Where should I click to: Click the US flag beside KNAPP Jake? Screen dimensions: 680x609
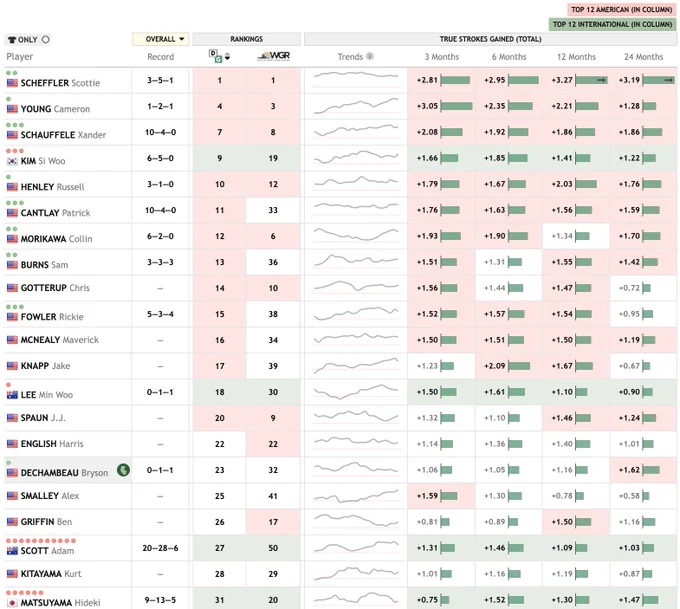(12, 366)
